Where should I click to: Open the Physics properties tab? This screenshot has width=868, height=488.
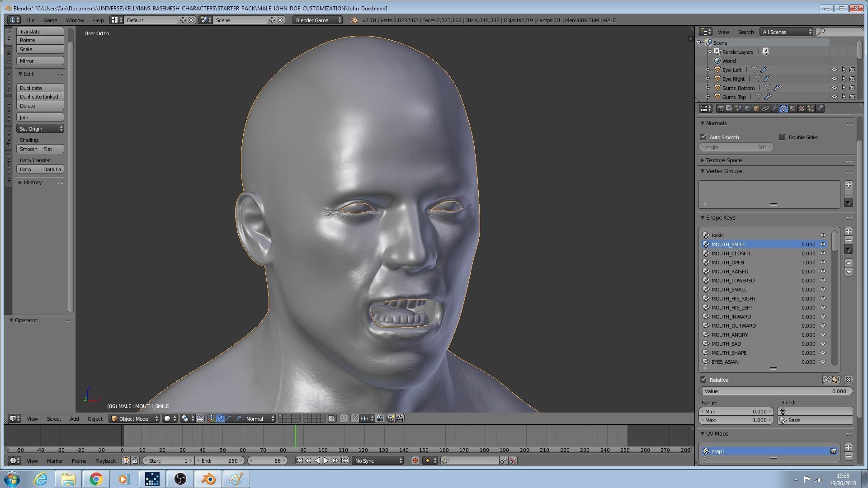(x=820, y=108)
